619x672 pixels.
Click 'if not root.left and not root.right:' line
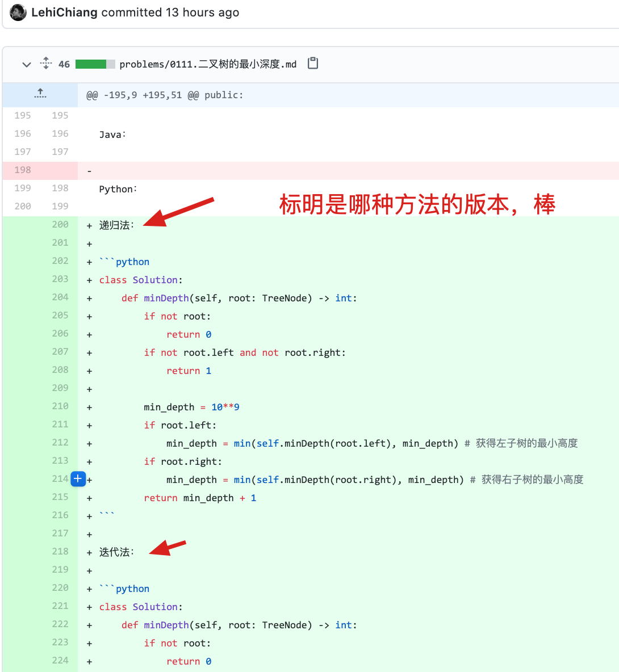pos(245,352)
